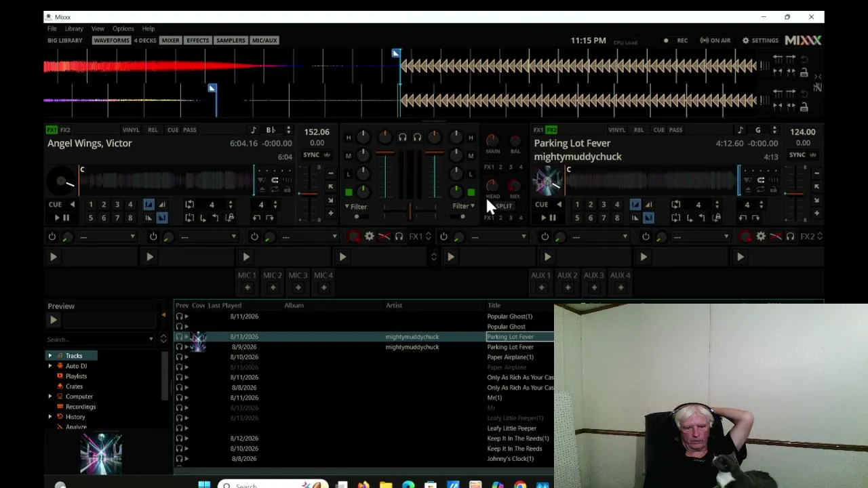Expand the Auto DJ tree item
This screenshot has width=868, height=488.
pyautogui.click(x=50, y=366)
